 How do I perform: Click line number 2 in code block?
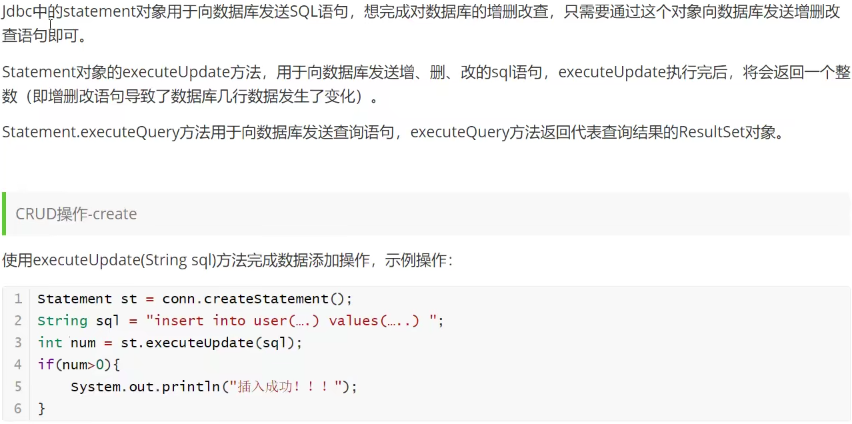point(18,321)
